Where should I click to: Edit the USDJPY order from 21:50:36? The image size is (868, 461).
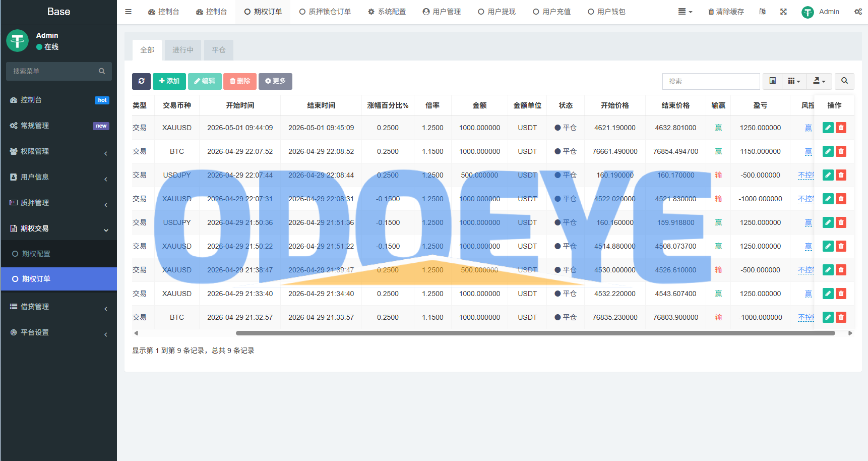click(828, 222)
